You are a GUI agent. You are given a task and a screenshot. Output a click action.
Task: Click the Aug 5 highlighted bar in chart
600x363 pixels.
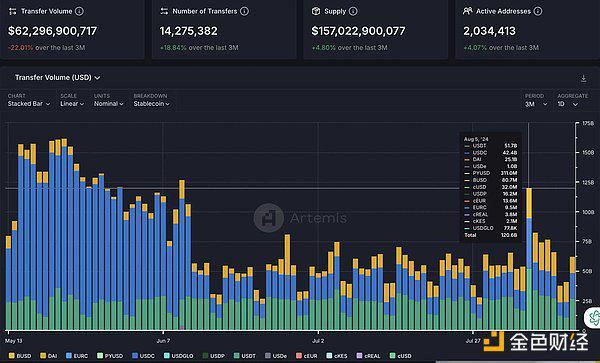pyautogui.click(x=529, y=259)
